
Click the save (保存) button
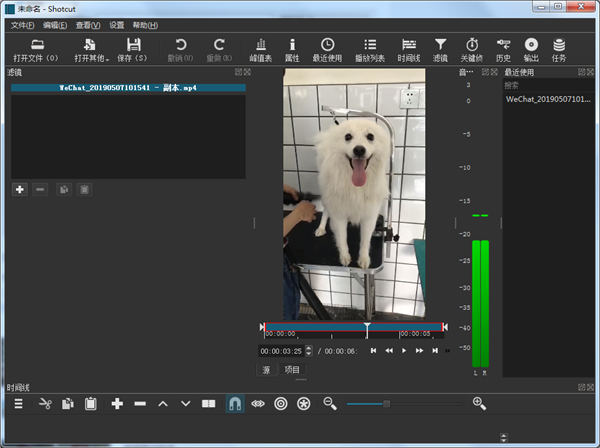(x=134, y=49)
